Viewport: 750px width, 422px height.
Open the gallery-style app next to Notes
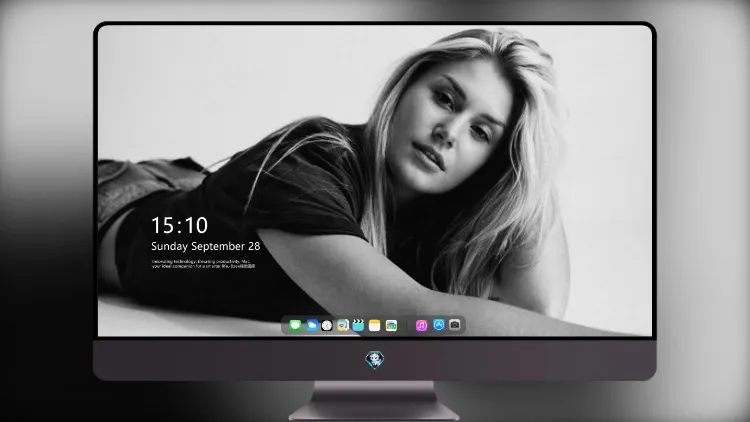pyautogui.click(x=391, y=325)
